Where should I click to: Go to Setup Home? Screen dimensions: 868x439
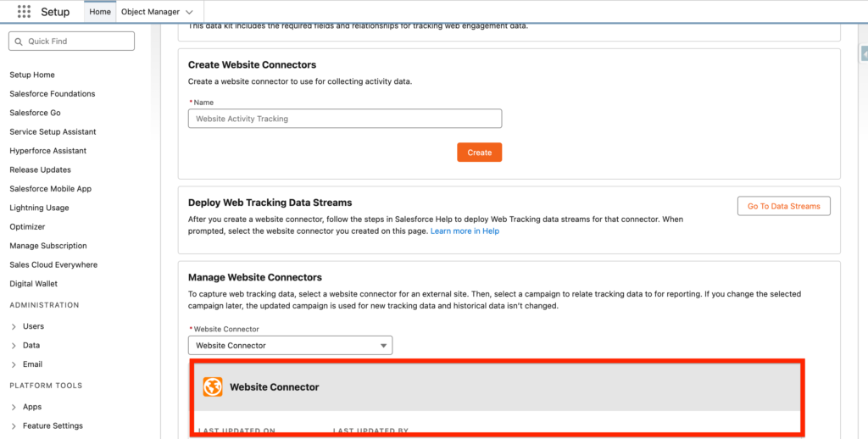pos(32,75)
